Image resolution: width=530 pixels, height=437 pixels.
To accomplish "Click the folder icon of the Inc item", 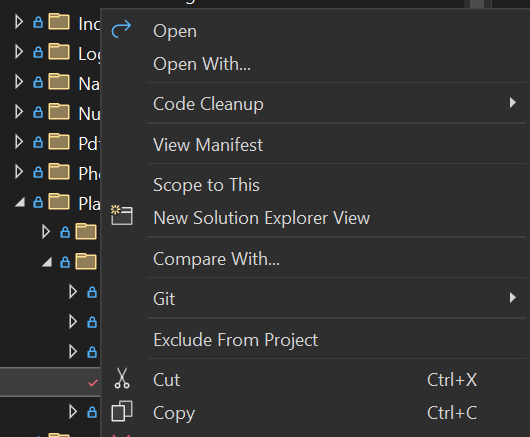I will pyautogui.click(x=59, y=22).
